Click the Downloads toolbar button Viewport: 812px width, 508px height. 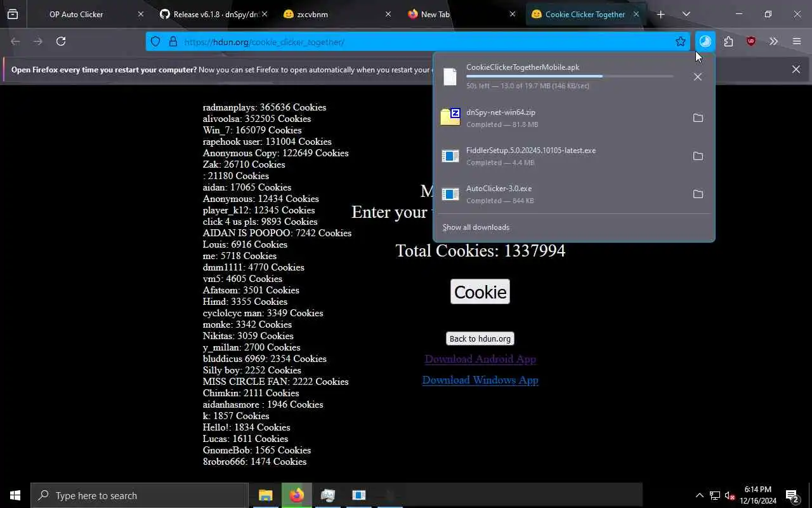point(705,41)
